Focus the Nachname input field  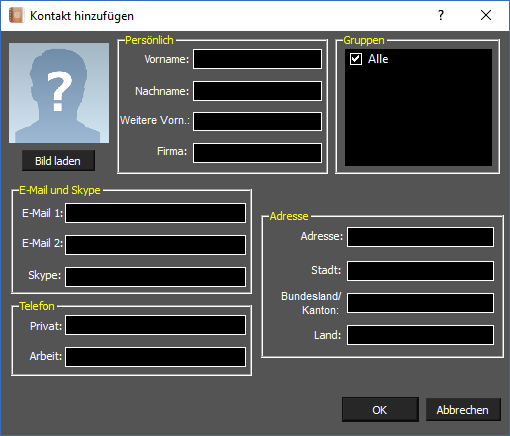point(257,91)
